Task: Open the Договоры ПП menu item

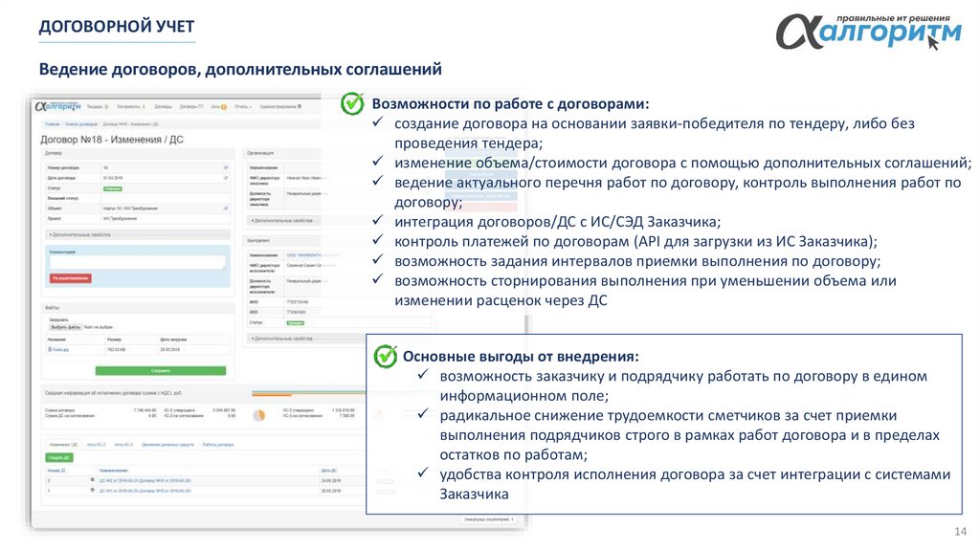Action: 191,107
